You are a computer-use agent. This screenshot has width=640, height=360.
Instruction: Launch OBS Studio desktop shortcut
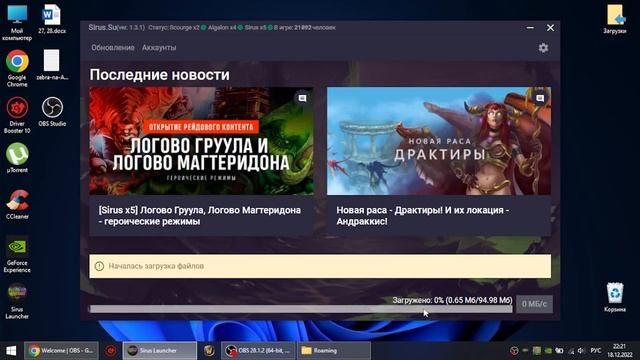[52, 111]
